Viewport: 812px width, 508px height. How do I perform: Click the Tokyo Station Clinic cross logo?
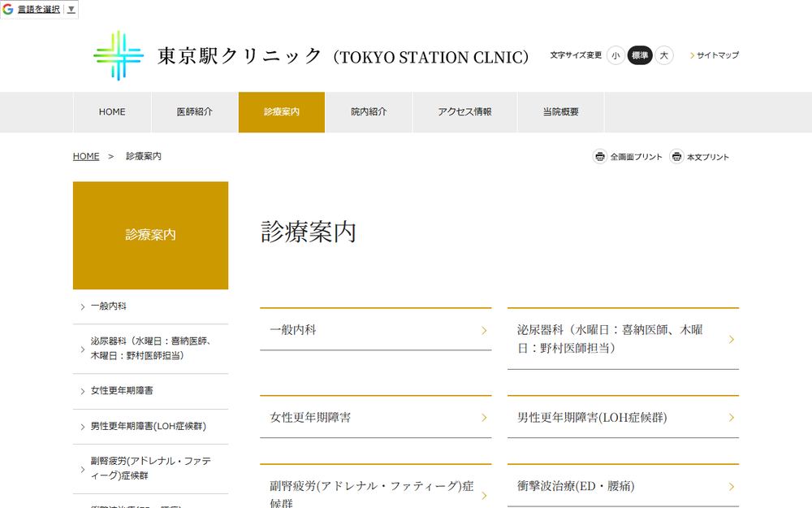pyautogui.click(x=119, y=55)
